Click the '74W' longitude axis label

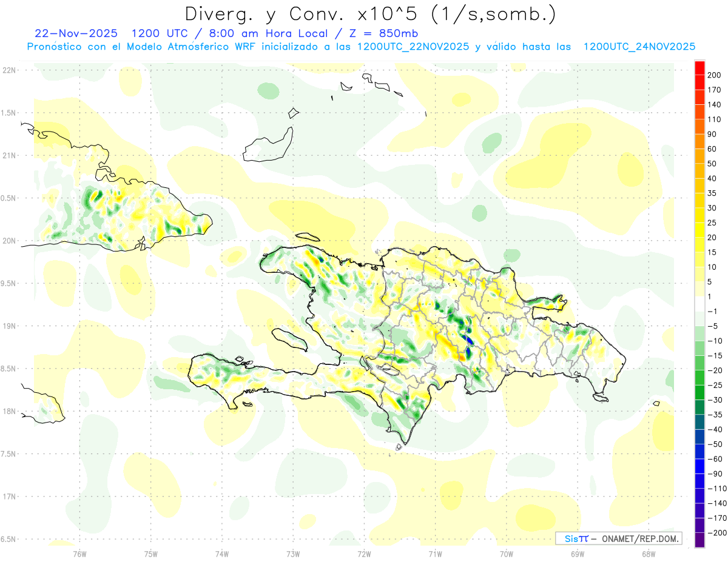(222, 554)
